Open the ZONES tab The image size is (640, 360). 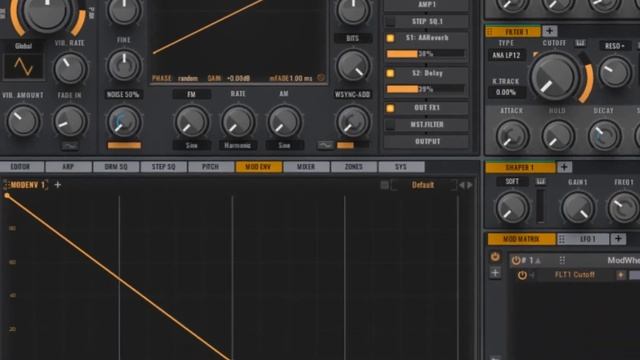pyautogui.click(x=353, y=167)
